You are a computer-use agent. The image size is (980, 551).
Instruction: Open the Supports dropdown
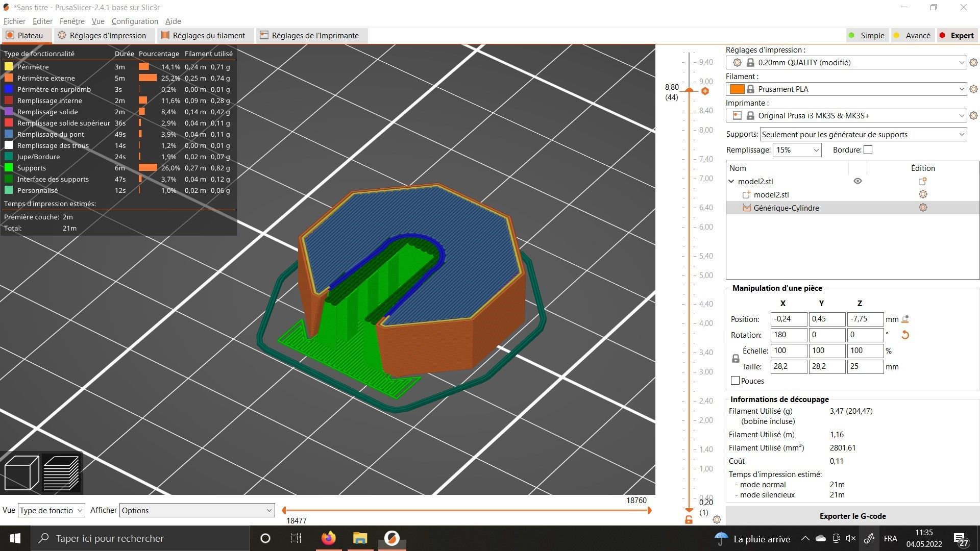[863, 134]
